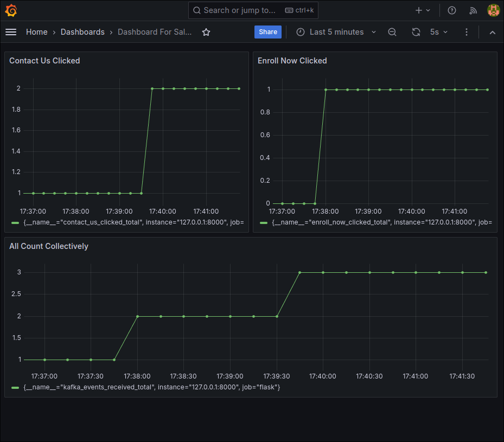The height and width of the screenshot is (442, 504).
Task: Click the Share button
Action: (x=268, y=32)
